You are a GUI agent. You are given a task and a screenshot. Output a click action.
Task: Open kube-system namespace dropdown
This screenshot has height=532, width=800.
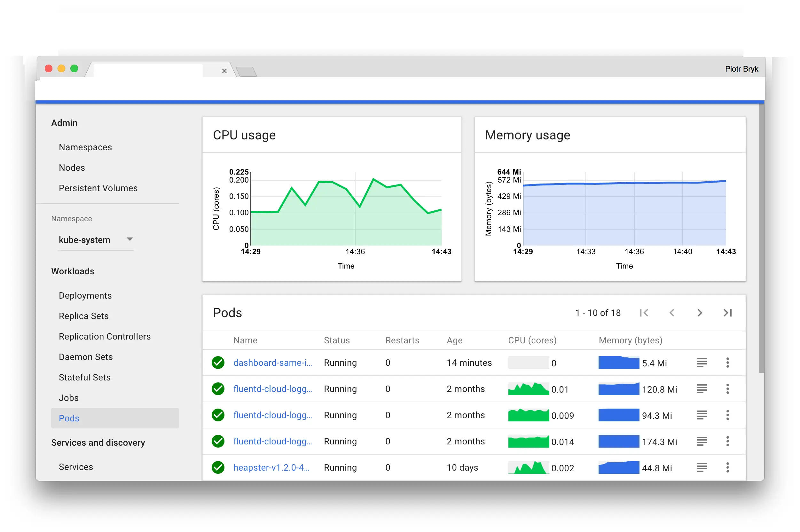point(95,240)
